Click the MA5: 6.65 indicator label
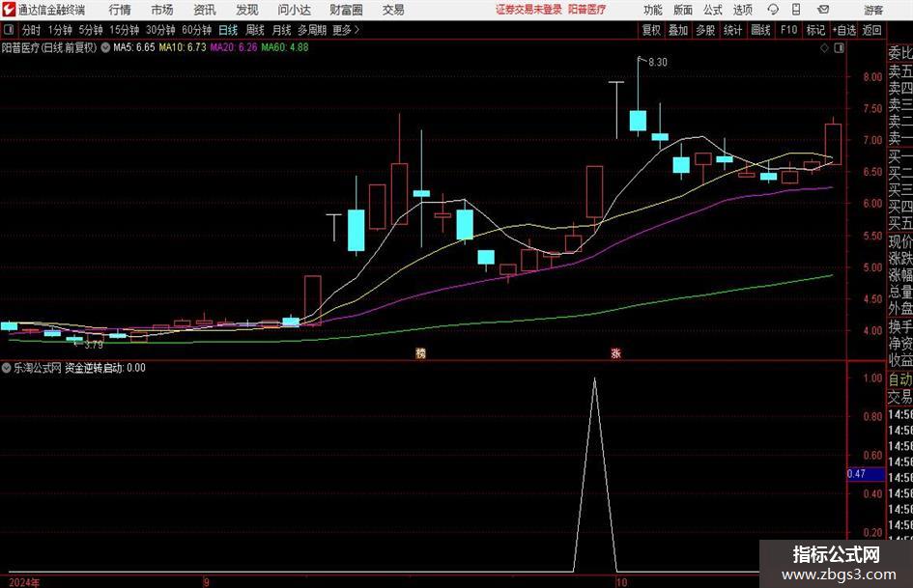 [x=134, y=47]
